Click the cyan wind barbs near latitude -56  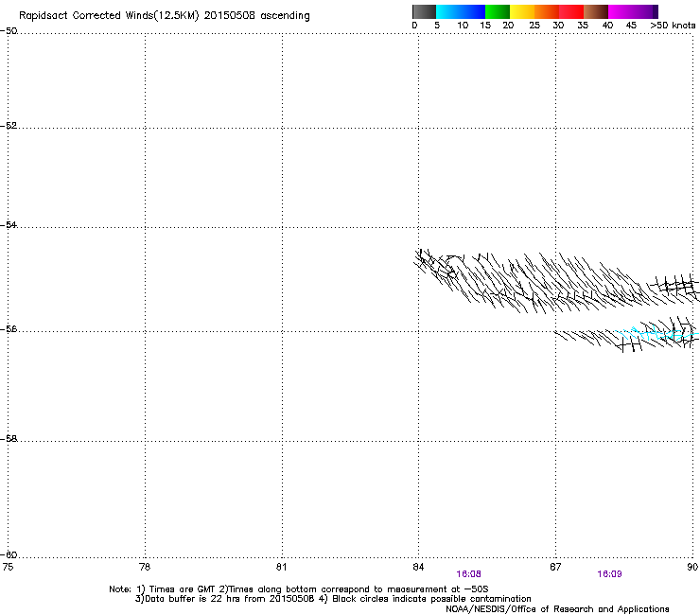656,333
